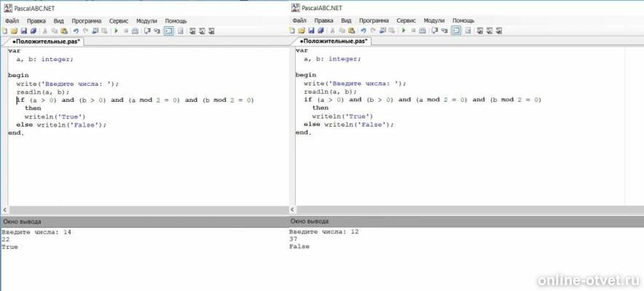
Task: Click the Paste icon in left window toolbar
Action: point(64,31)
